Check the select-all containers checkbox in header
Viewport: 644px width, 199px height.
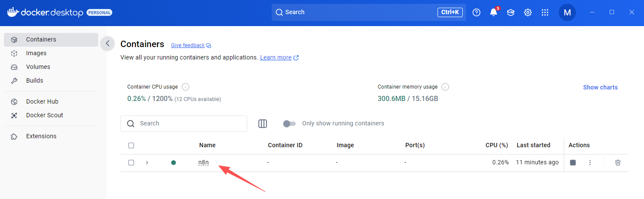coord(131,146)
